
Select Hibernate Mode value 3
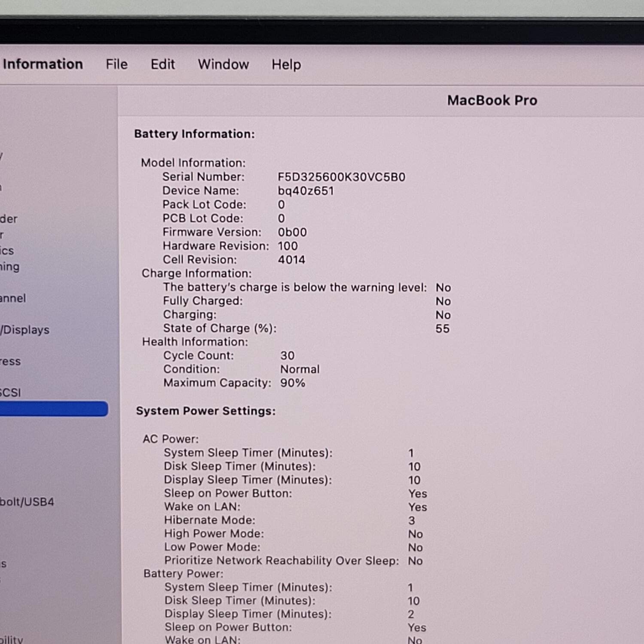coord(411,520)
